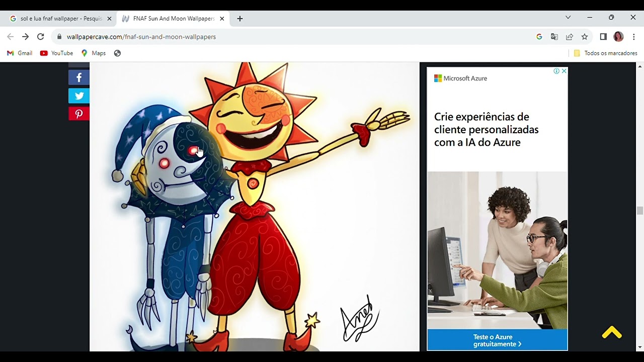This screenshot has height=362, width=644.
Task: Click the page vertical scrollbar thumb
Action: click(x=640, y=211)
